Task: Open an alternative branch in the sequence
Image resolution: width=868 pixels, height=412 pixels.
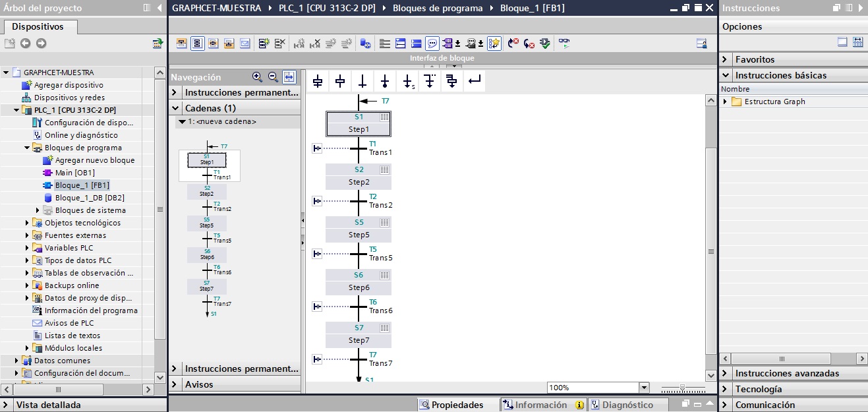Action: click(430, 80)
